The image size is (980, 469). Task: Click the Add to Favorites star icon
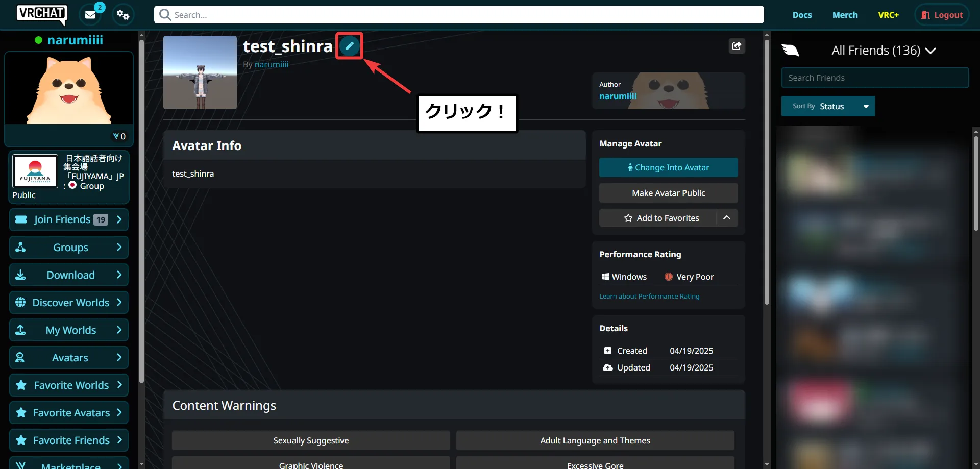pyautogui.click(x=628, y=218)
